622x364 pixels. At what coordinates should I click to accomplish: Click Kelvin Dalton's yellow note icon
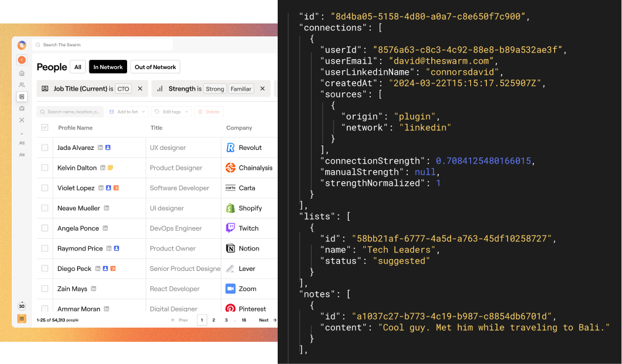(x=110, y=168)
